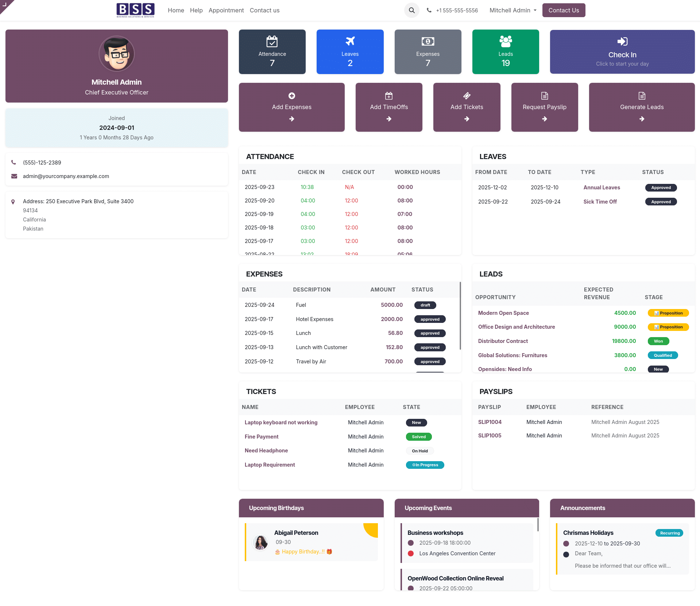Click the BSS company logo

135,10
